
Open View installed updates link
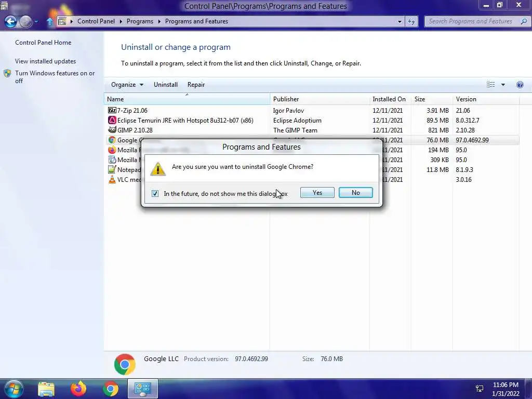46,61
